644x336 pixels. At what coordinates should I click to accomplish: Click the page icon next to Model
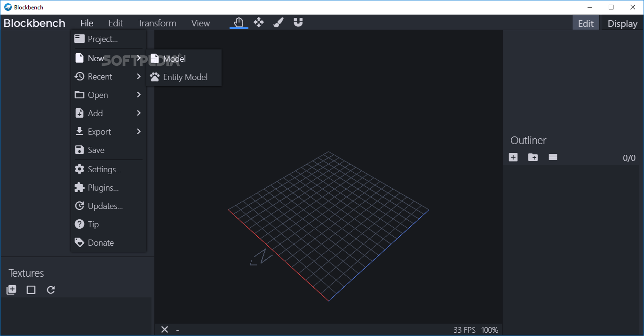click(155, 59)
